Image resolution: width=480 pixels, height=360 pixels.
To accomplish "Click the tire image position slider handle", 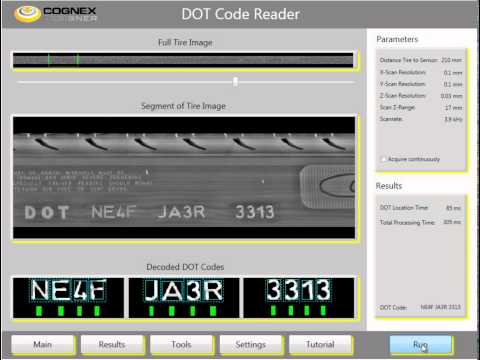I will 235,82.
